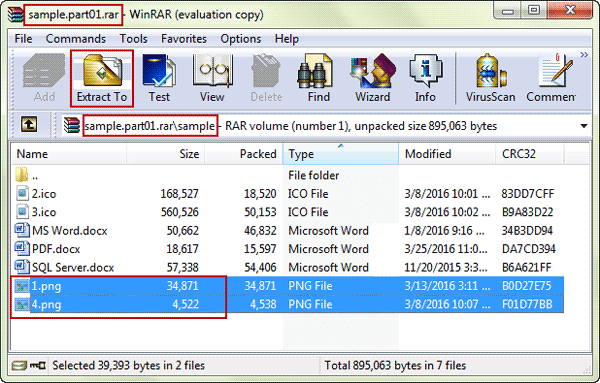600x383 pixels.
Task: Open the Tools menu
Action: pyautogui.click(x=133, y=39)
